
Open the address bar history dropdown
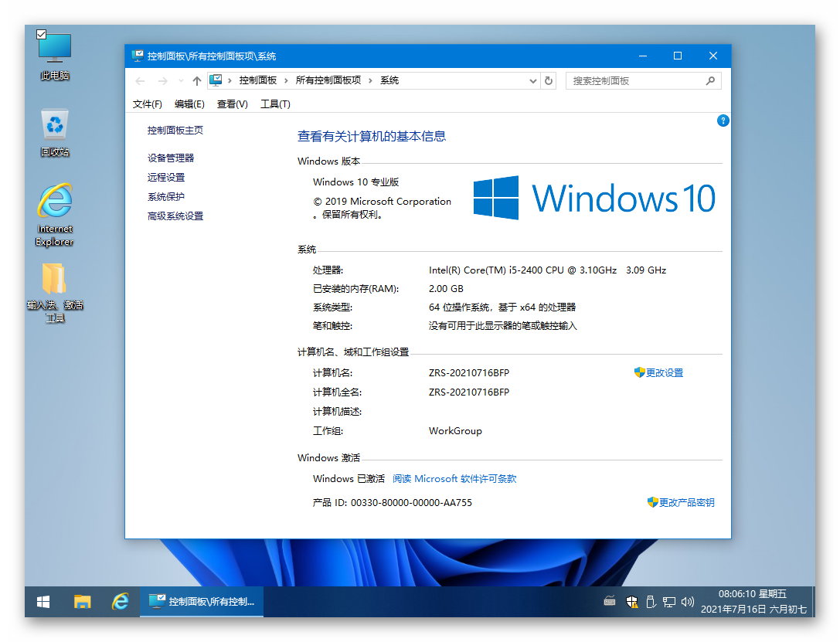[533, 81]
